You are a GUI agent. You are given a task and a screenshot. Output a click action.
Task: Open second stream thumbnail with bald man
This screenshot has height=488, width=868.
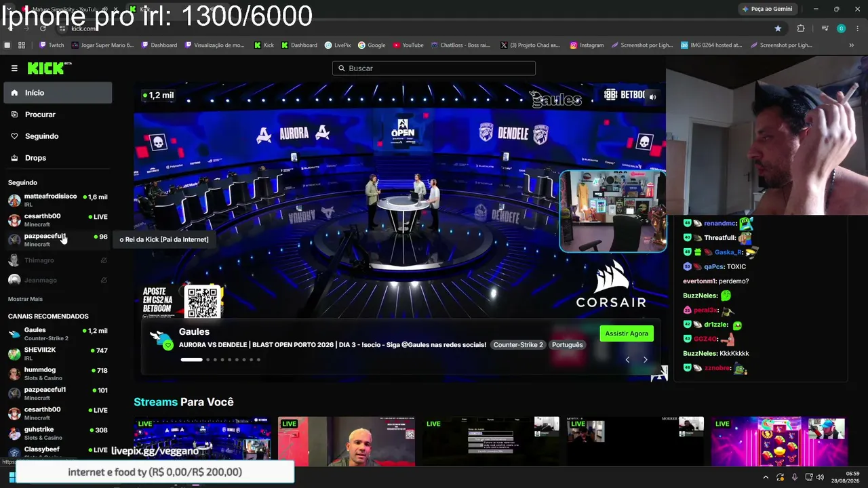click(347, 442)
